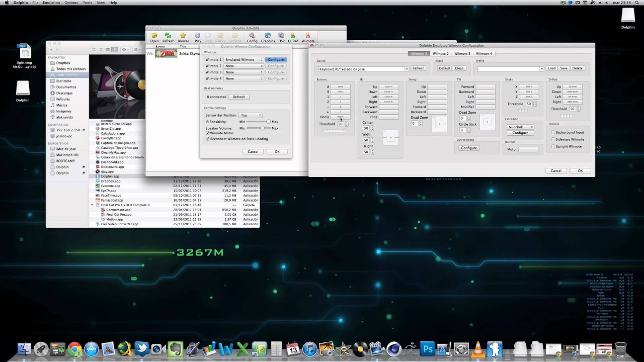Adjust the IR Sensitivity slider

[x=259, y=122]
